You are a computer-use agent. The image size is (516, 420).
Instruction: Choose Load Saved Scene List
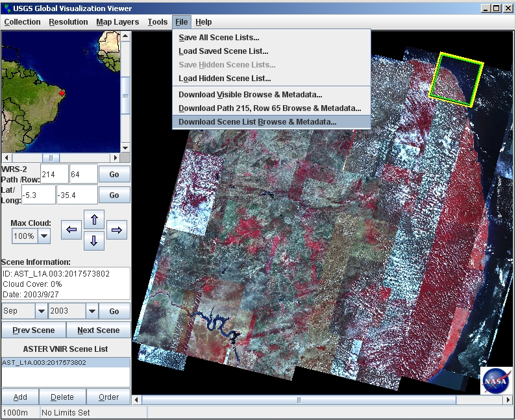[x=271, y=51]
